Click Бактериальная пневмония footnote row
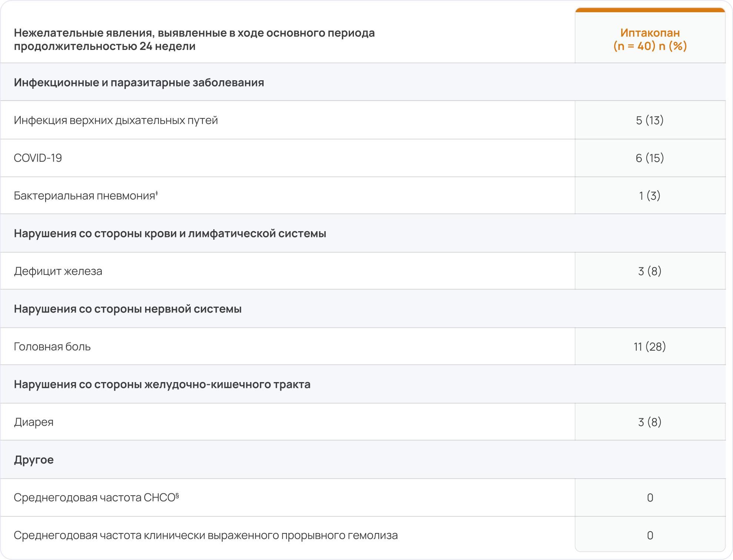 click(85, 196)
